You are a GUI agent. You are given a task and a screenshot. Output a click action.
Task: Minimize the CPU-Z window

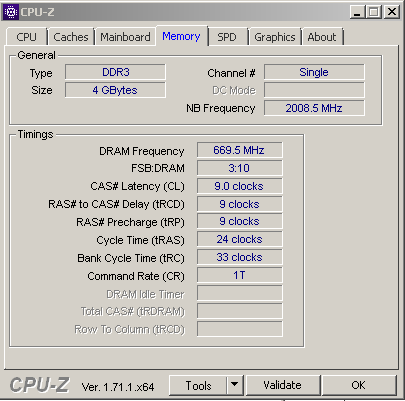(x=358, y=12)
